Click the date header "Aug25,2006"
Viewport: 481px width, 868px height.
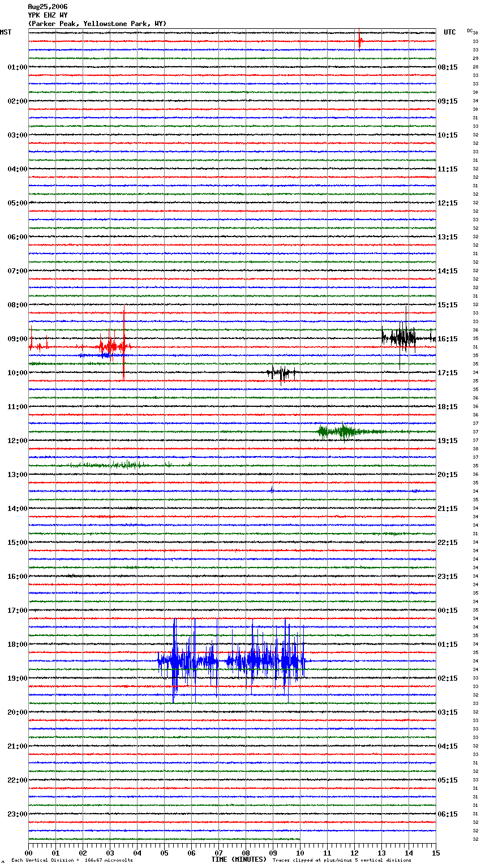[48, 7]
